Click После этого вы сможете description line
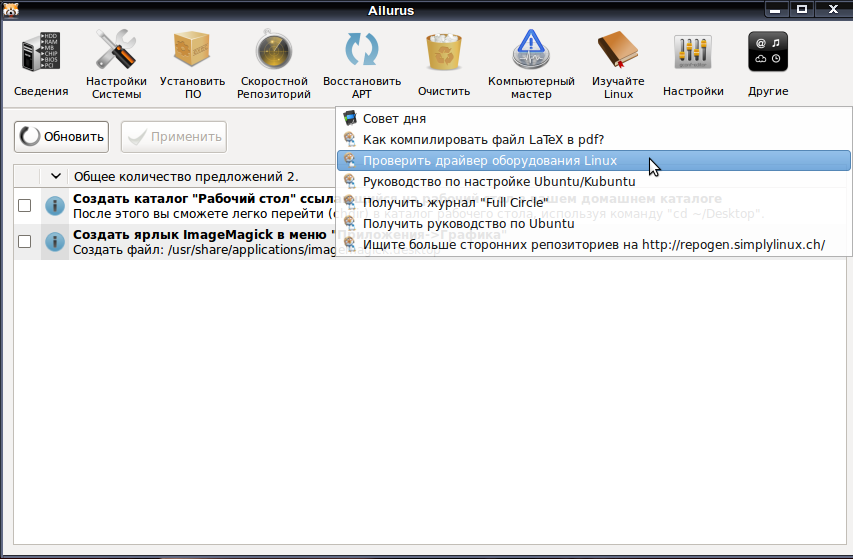853x559 pixels. 205,214
